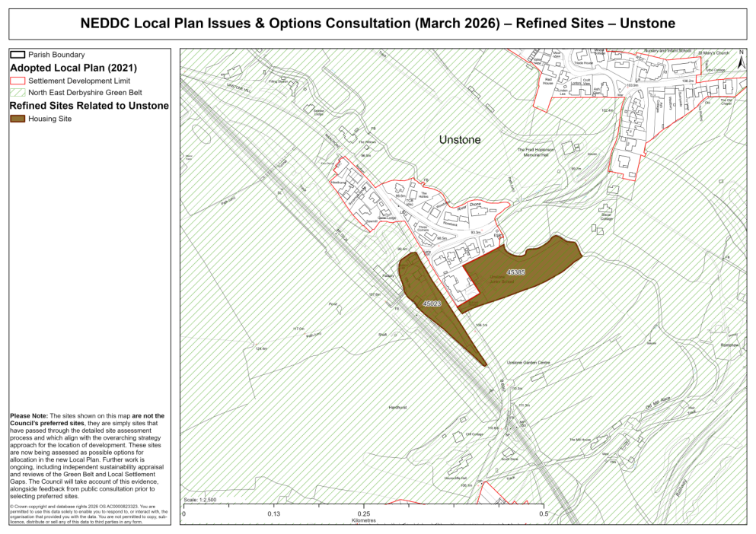Click the 0.5 end of scale bar

(544, 514)
